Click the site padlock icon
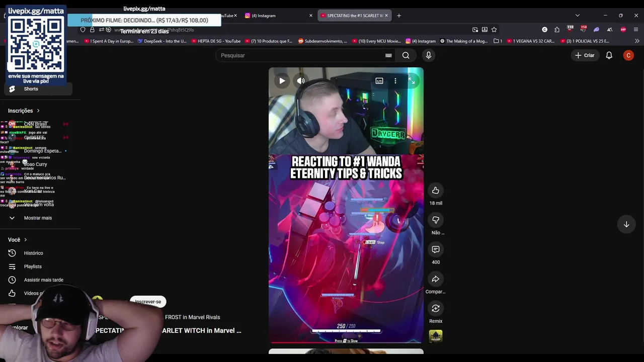The height and width of the screenshot is (362, 644). click(92, 30)
